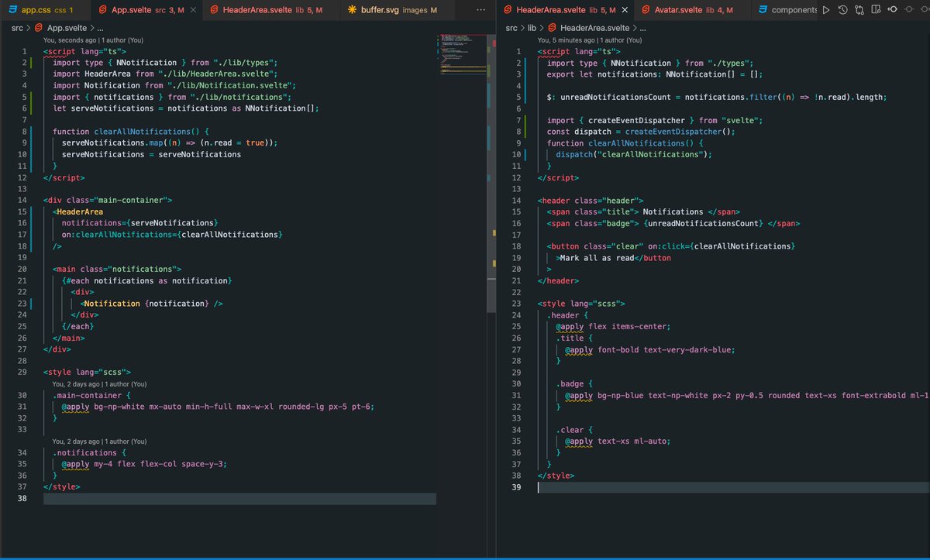
Task: Click 'export let notifications' line
Action: (x=655, y=74)
